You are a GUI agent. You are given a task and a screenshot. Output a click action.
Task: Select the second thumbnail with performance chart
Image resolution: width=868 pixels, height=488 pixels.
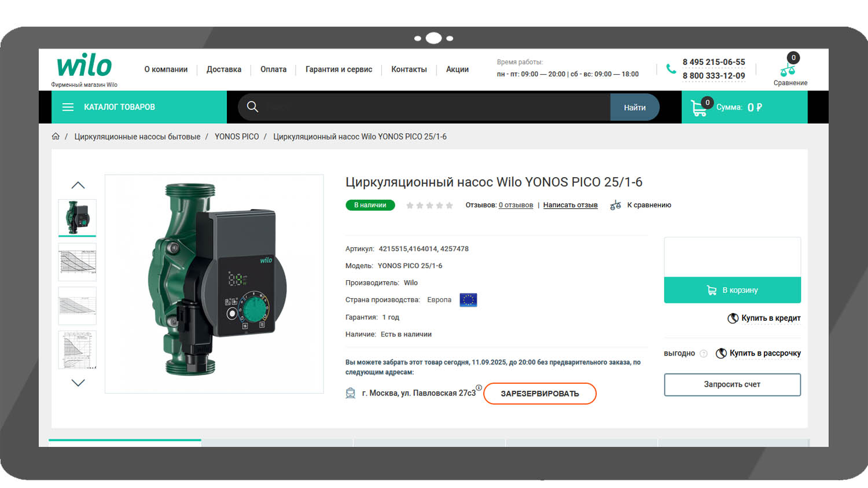(77, 262)
